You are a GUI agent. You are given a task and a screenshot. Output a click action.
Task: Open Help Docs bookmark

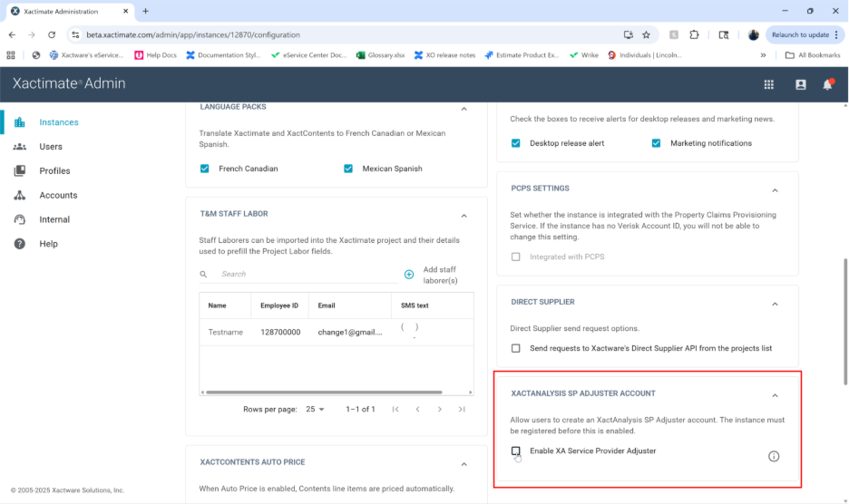[155, 55]
